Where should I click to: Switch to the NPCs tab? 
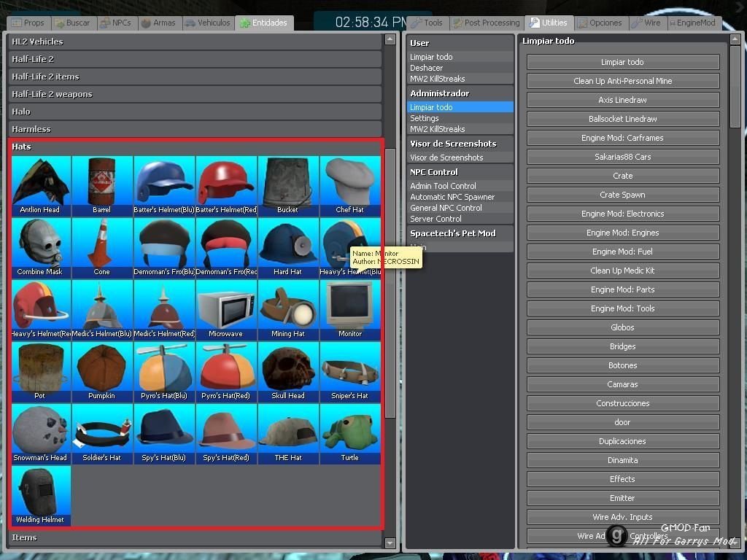click(x=116, y=23)
